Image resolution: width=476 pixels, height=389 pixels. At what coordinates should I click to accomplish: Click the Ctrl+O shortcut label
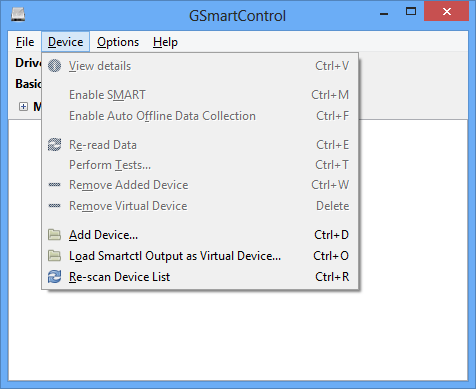click(x=331, y=256)
